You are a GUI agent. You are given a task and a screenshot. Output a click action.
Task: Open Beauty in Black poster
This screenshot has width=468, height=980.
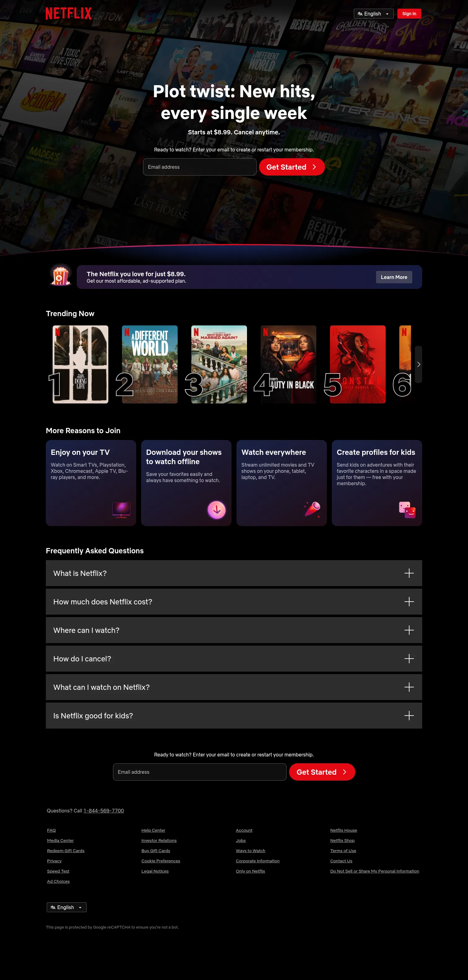(x=288, y=364)
